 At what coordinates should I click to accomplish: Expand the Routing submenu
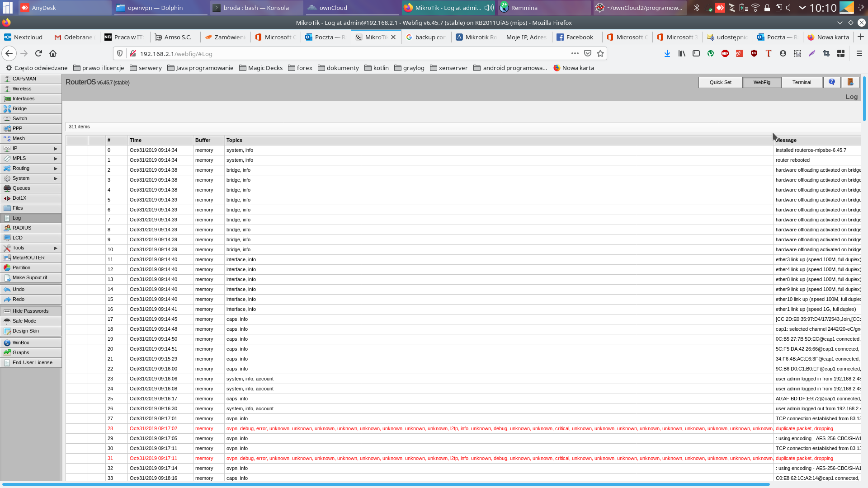56,169
